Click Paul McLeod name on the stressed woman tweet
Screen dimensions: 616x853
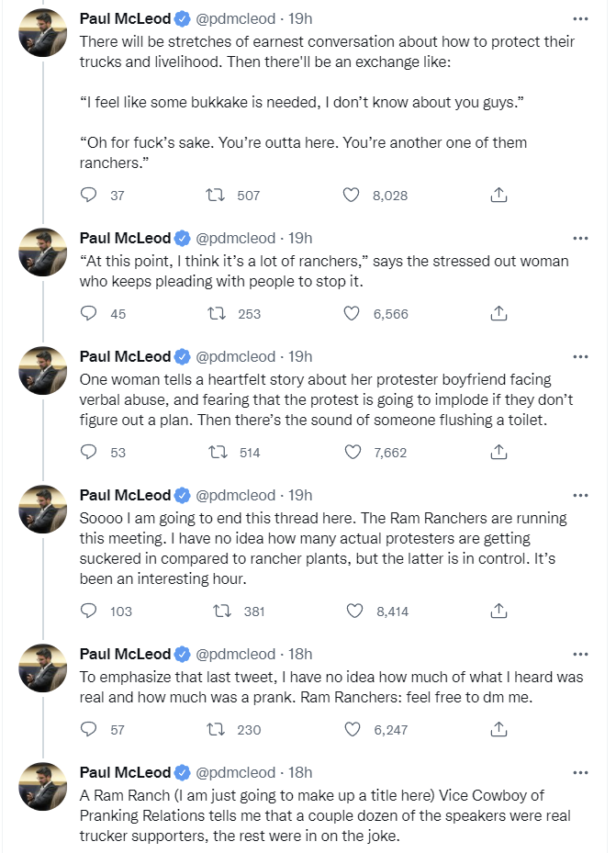click(x=125, y=238)
